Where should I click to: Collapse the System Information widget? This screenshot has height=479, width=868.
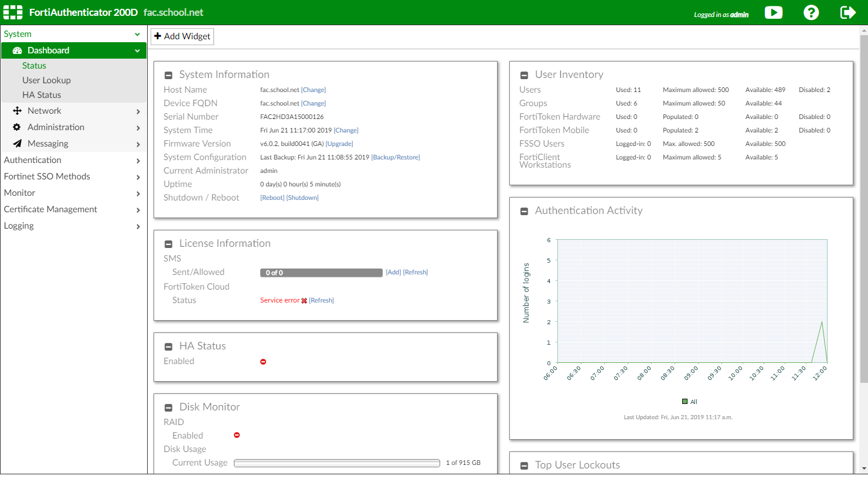(x=169, y=75)
